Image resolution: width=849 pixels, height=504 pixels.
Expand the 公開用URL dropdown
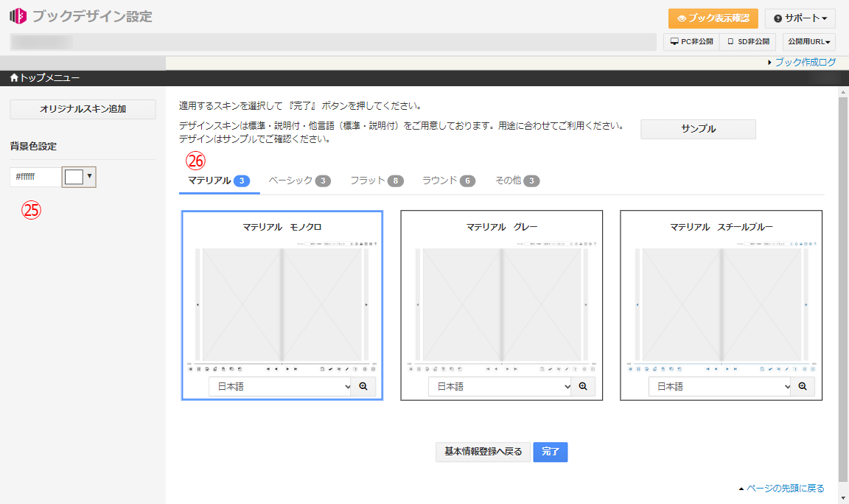pos(808,42)
